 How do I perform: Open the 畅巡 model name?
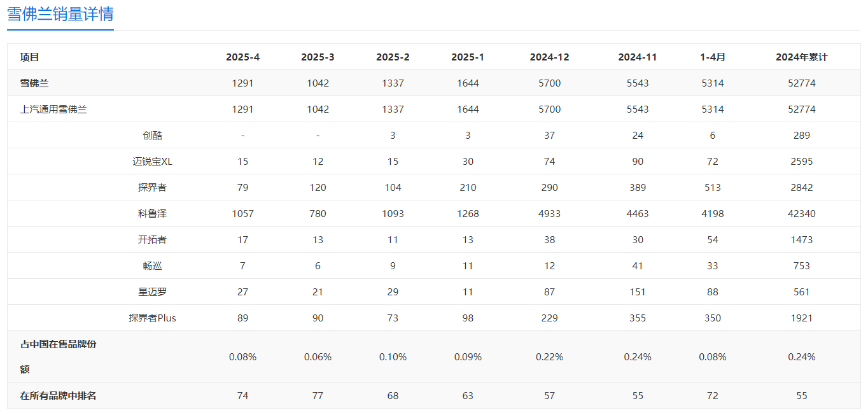153,266
